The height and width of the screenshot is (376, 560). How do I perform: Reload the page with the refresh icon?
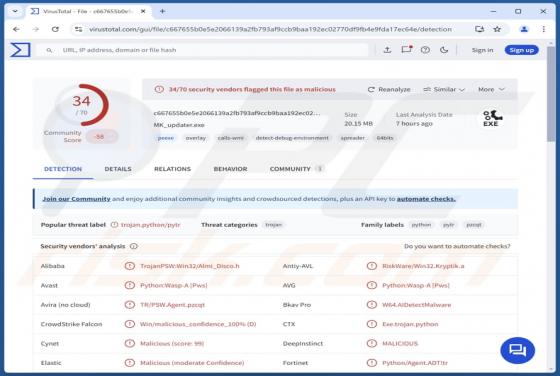tap(55, 29)
